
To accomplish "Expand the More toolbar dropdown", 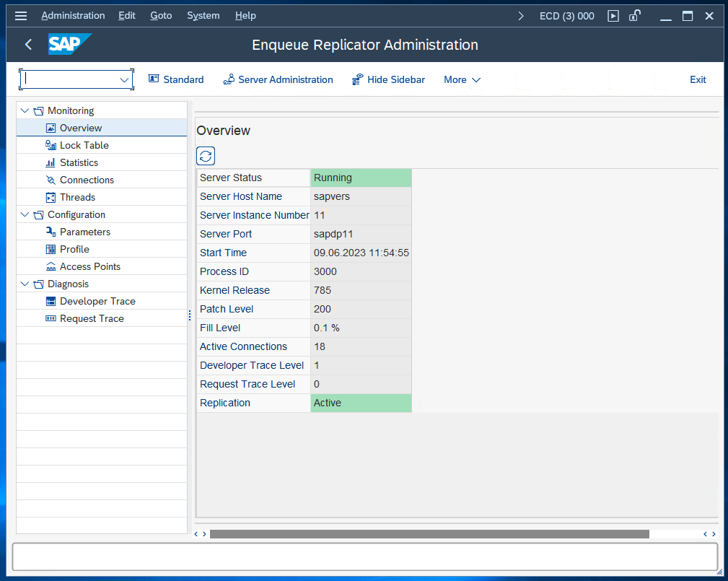I will pos(462,80).
